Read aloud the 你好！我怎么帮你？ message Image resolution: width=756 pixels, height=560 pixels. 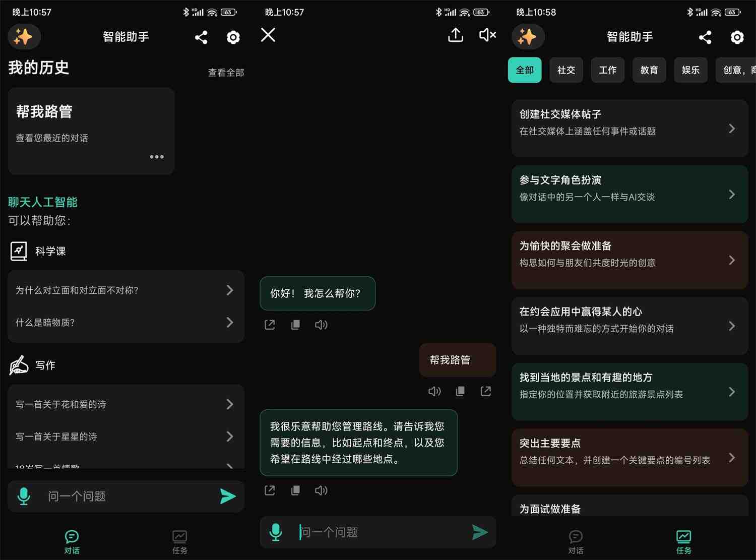[x=321, y=325]
